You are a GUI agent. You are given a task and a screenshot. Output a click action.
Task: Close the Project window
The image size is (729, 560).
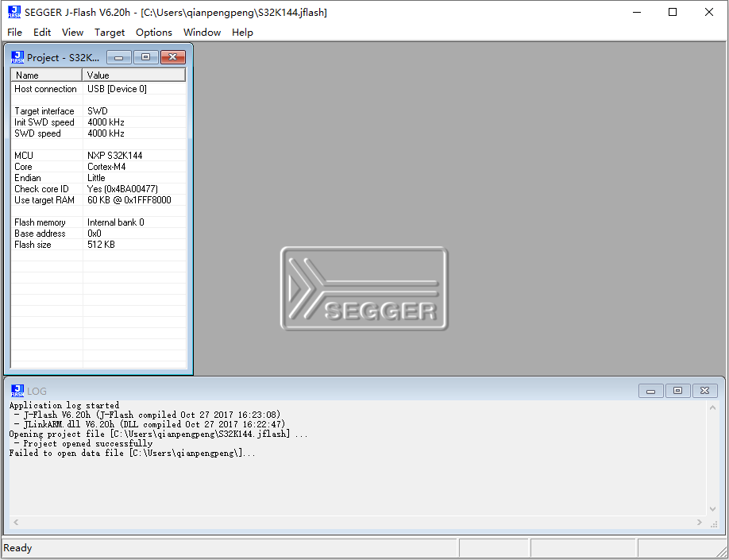click(172, 56)
